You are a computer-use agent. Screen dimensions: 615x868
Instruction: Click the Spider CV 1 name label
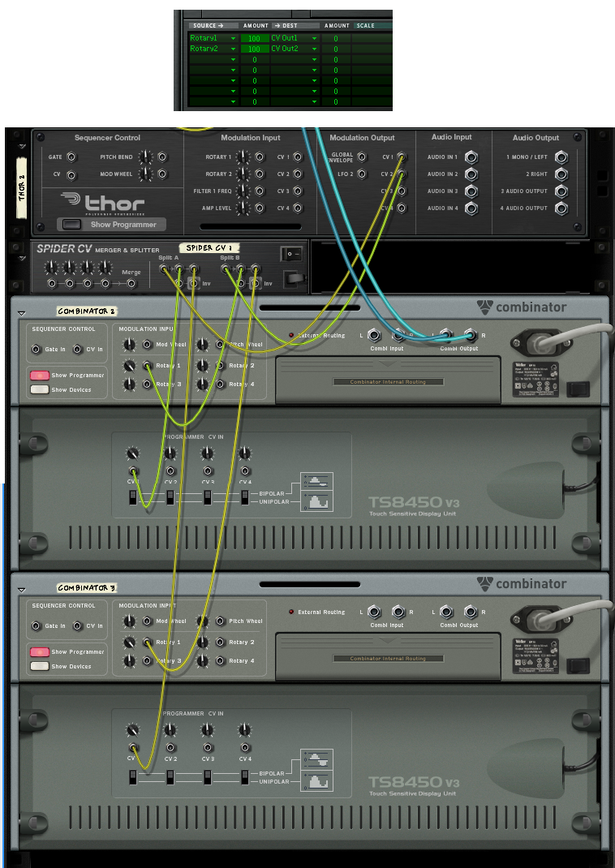coord(209,248)
